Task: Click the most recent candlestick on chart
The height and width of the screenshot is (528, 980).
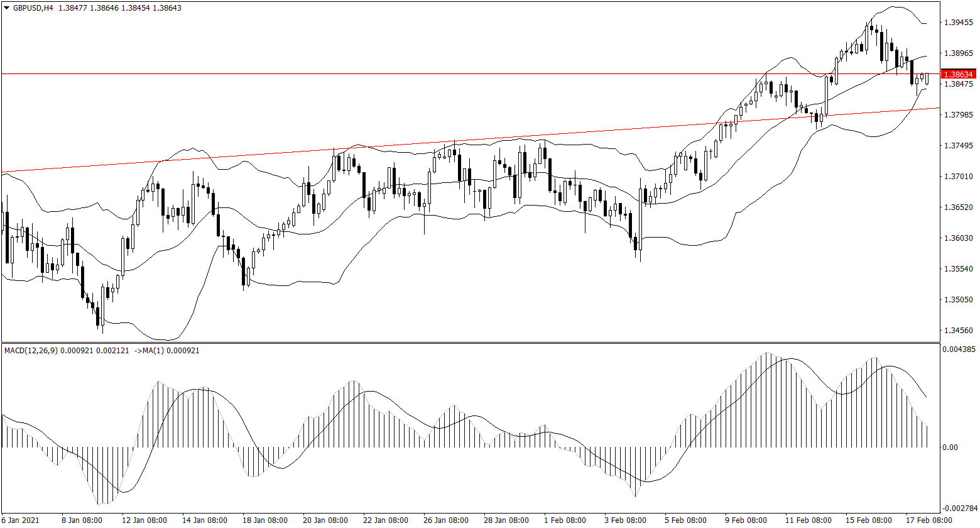Action: 927,79
